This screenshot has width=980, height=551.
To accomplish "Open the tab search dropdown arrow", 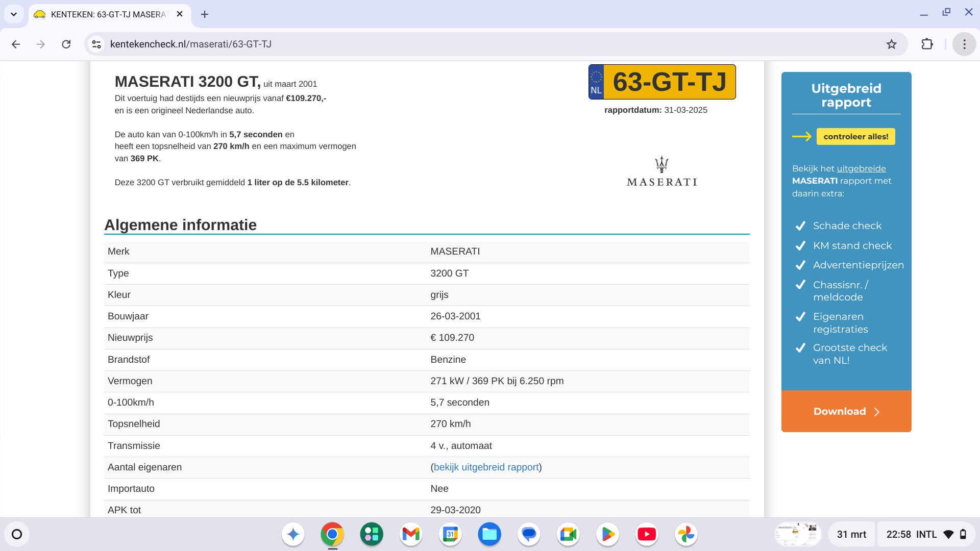I will pos(14,14).
